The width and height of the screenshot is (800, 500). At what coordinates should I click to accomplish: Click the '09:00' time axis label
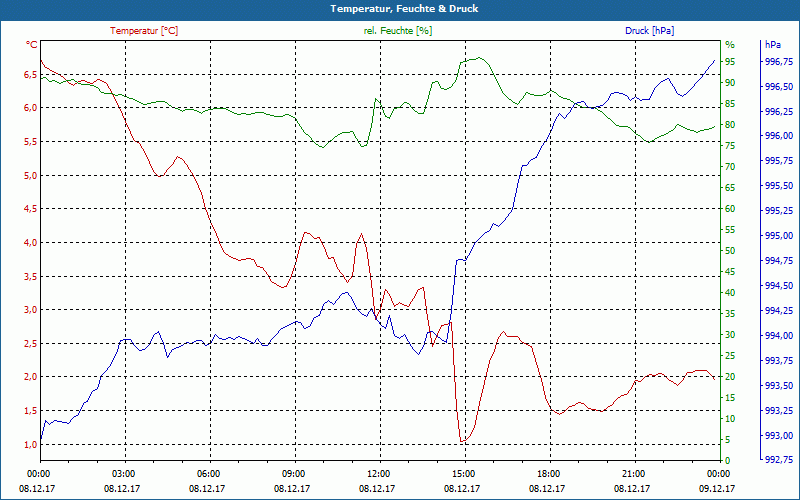pyautogui.click(x=292, y=474)
